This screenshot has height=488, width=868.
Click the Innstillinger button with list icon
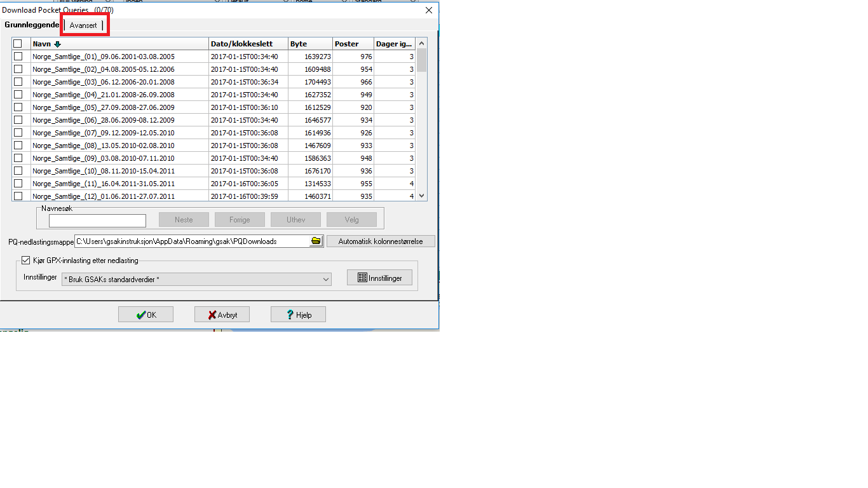click(x=379, y=278)
